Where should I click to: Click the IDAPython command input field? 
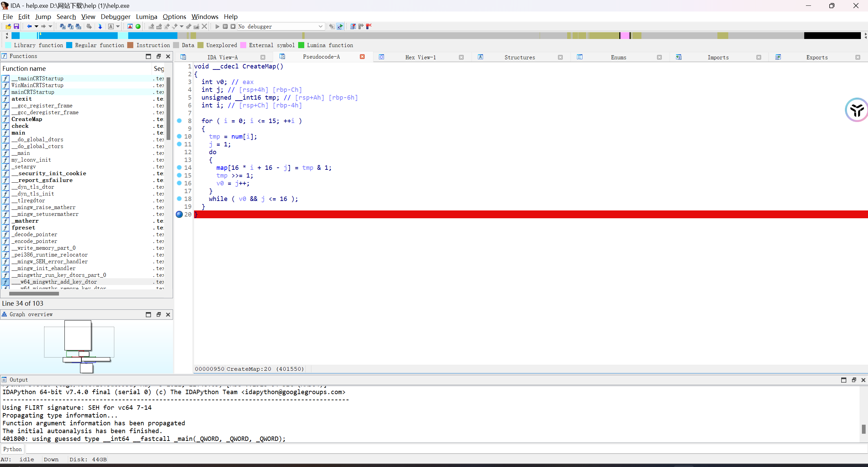point(441,449)
